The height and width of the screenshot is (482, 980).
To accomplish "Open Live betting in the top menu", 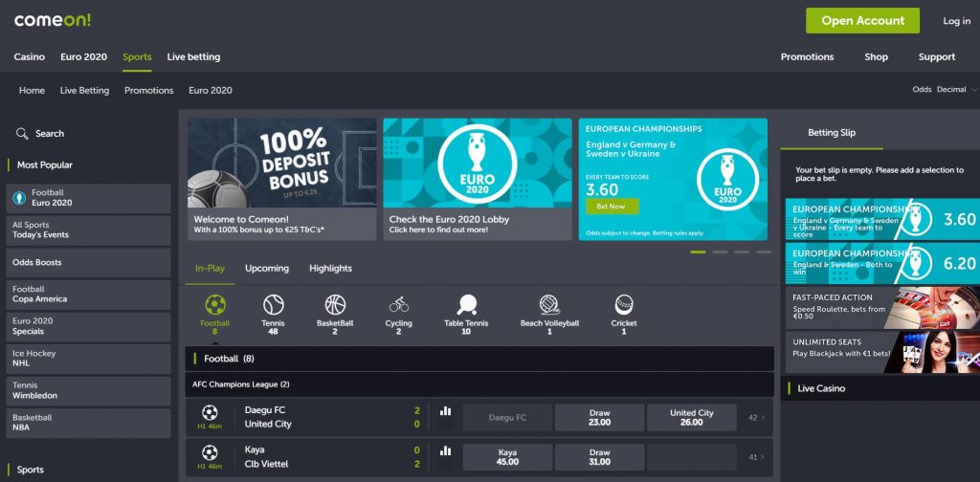I will pyautogui.click(x=193, y=56).
